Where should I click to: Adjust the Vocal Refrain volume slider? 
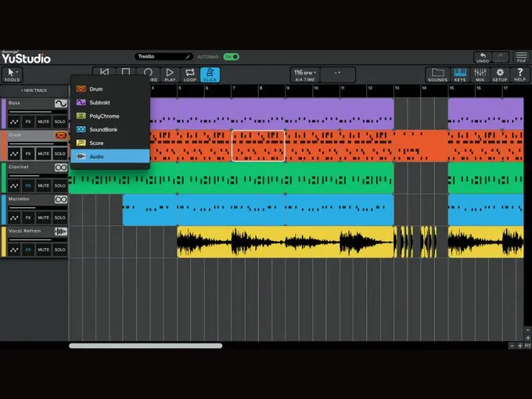coord(38,240)
